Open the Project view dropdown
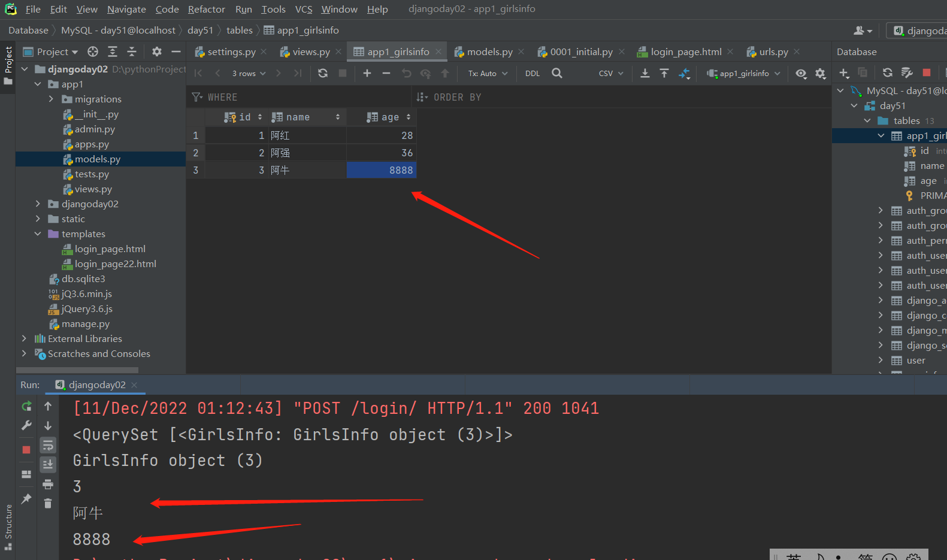947x560 pixels. [51, 52]
